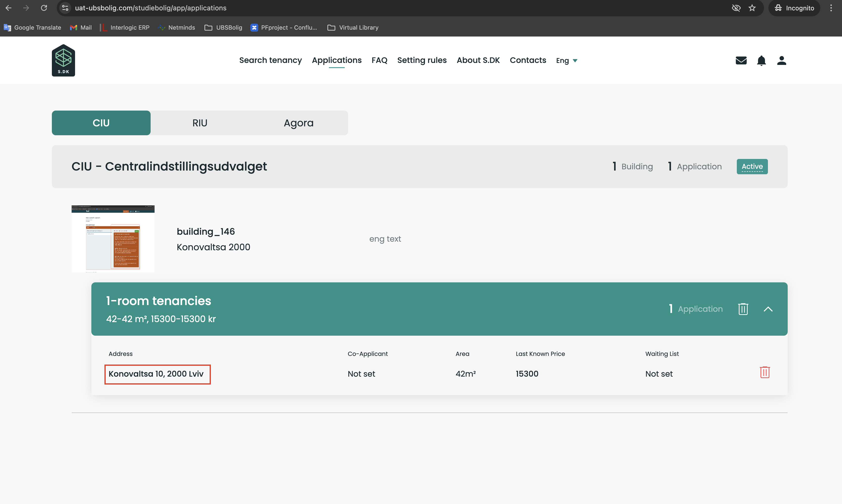Viewport: 842px width, 504px height.
Task: Open the FAQ page
Action: (379, 60)
